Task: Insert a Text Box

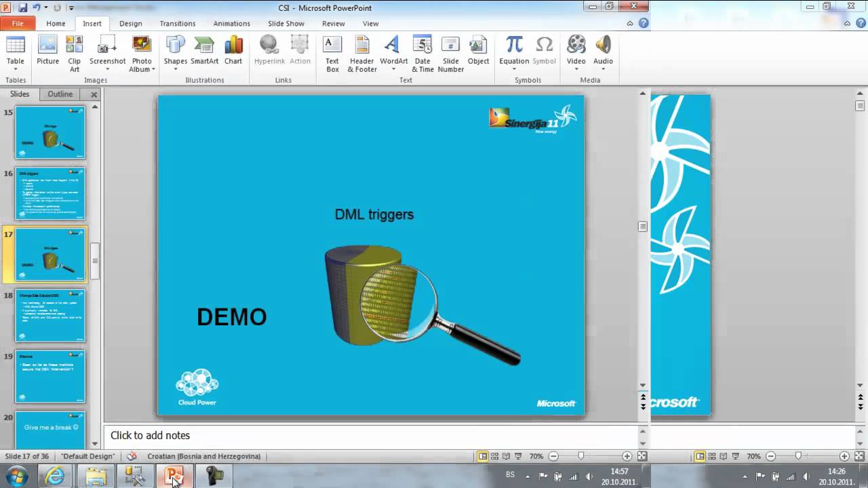Action: tap(332, 54)
